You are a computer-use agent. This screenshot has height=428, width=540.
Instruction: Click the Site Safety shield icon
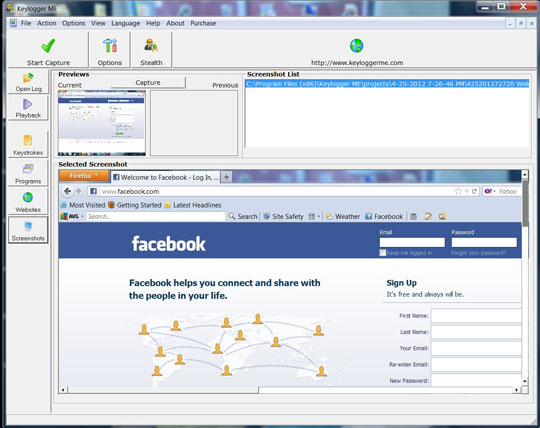coord(266,216)
